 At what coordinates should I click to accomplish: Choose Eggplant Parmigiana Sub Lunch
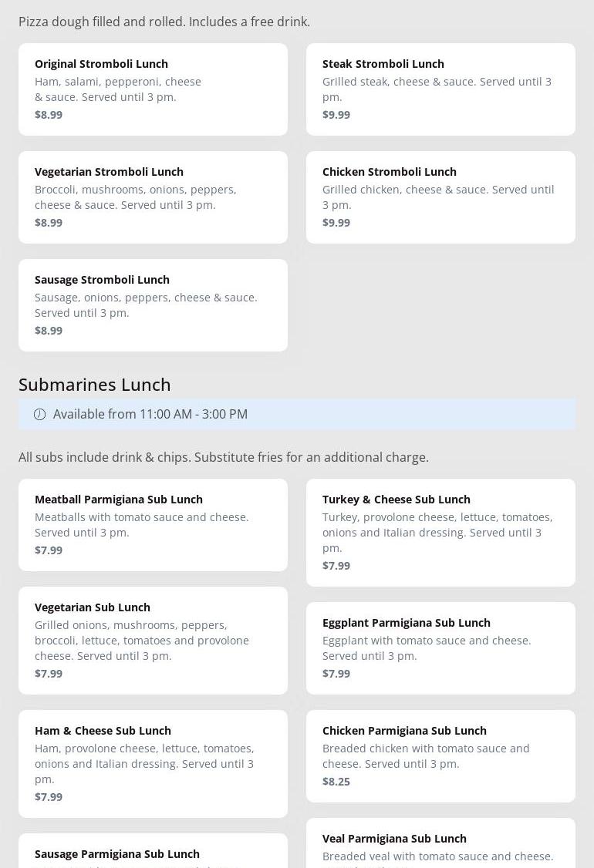click(440, 648)
